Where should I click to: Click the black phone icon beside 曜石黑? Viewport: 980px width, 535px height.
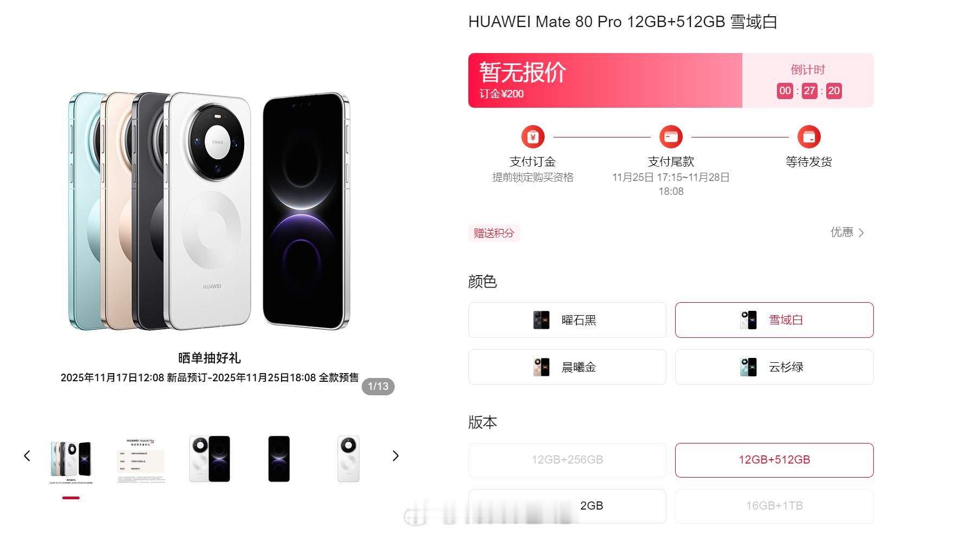[541, 320]
